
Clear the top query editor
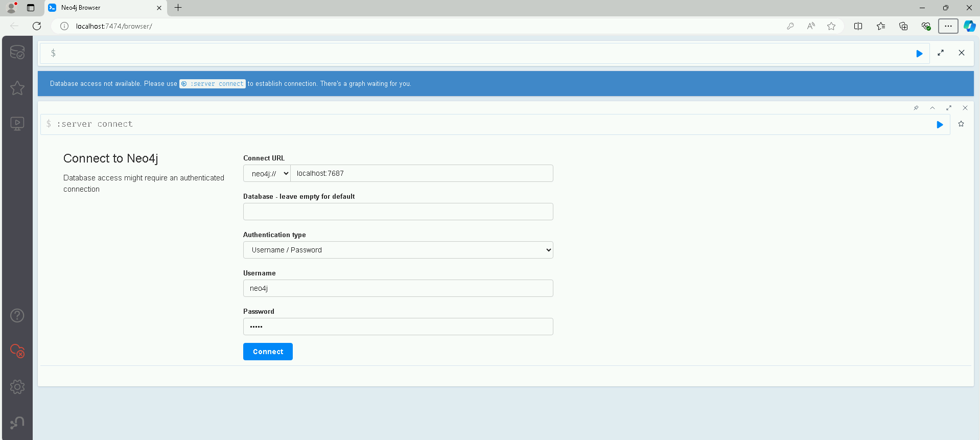(962, 53)
